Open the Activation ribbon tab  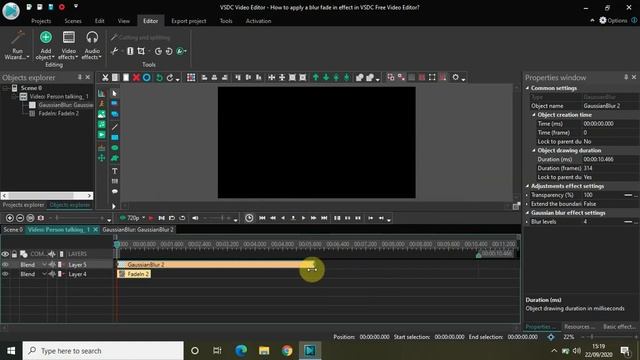(258, 21)
